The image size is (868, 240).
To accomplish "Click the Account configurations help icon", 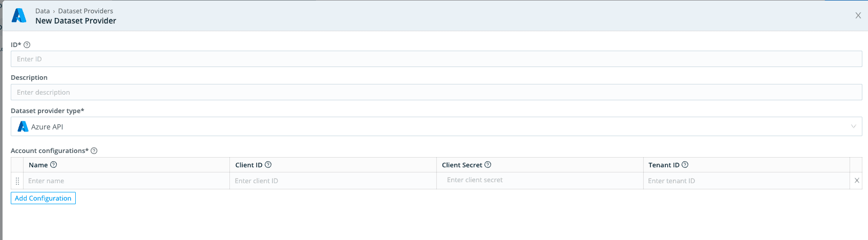I will [x=94, y=151].
